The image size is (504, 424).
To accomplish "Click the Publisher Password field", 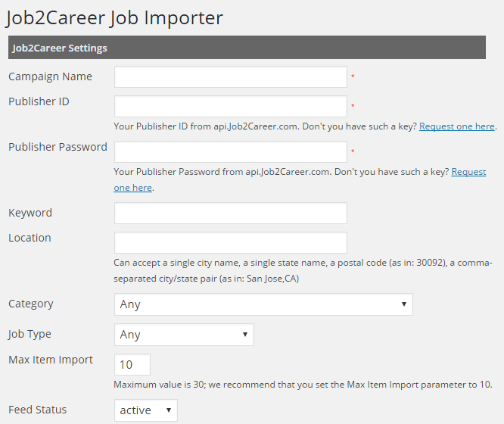I will pyautogui.click(x=230, y=152).
